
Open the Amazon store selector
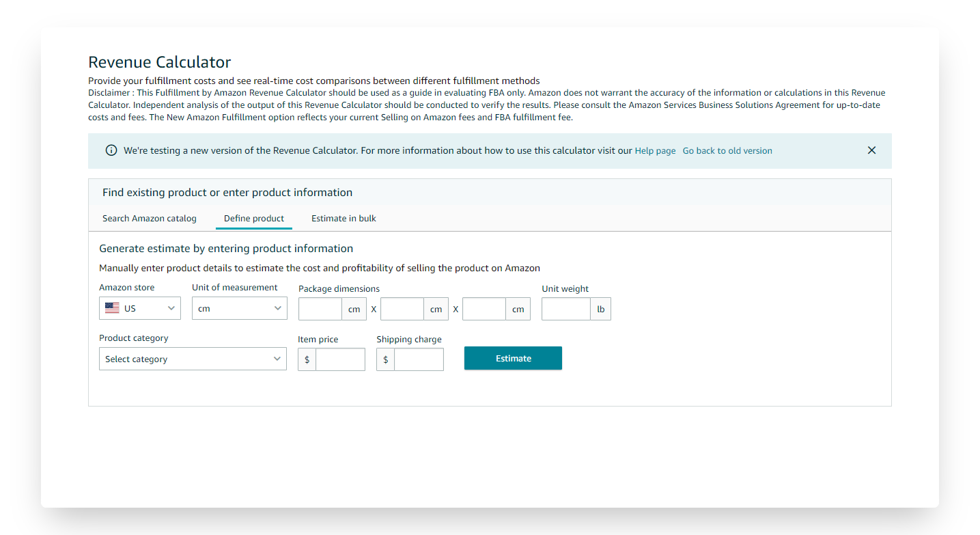click(139, 307)
